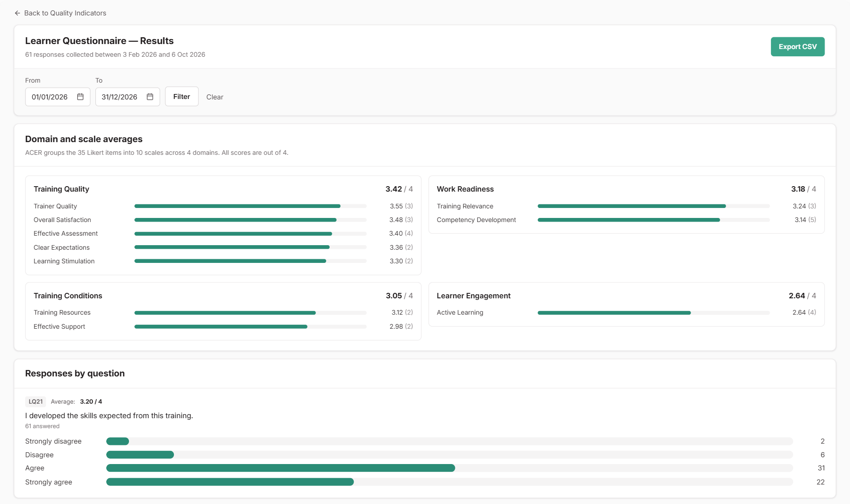Click the Strongly agree response bar
The height and width of the screenshot is (504, 850).
pyautogui.click(x=450, y=482)
